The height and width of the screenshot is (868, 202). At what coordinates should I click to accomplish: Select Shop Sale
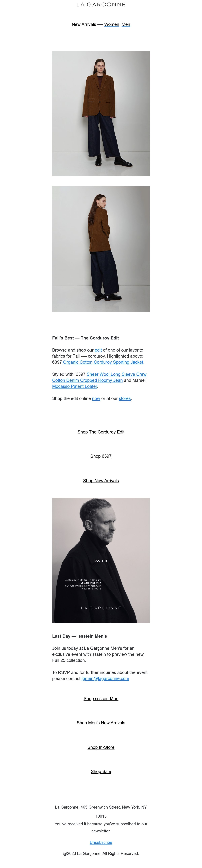tap(101, 772)
